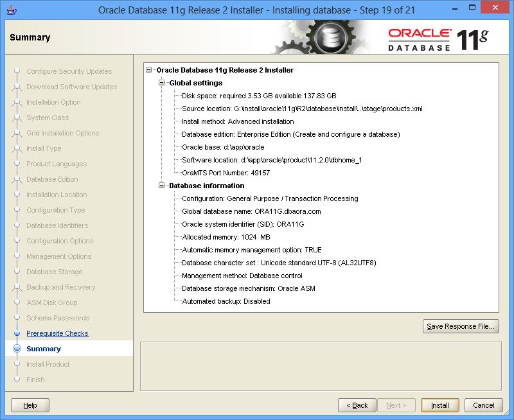
Task: Collapse the Database information tree node
Action: 162,186
